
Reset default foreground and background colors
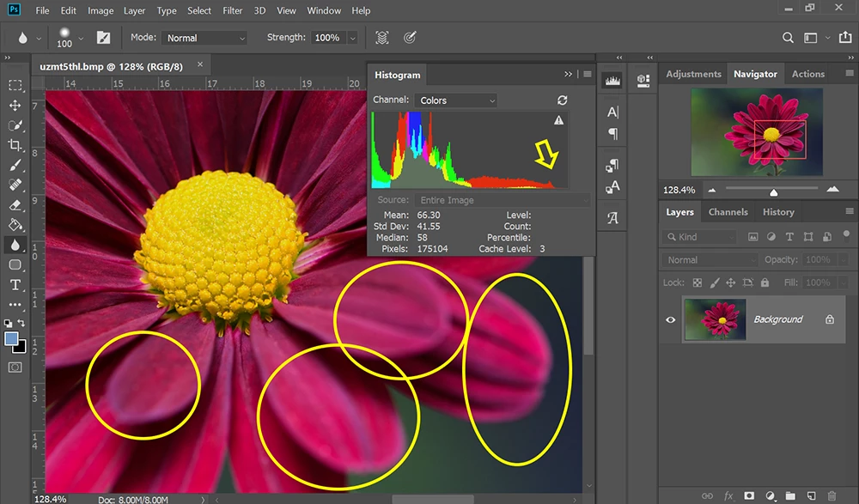(x=9, y=323)
